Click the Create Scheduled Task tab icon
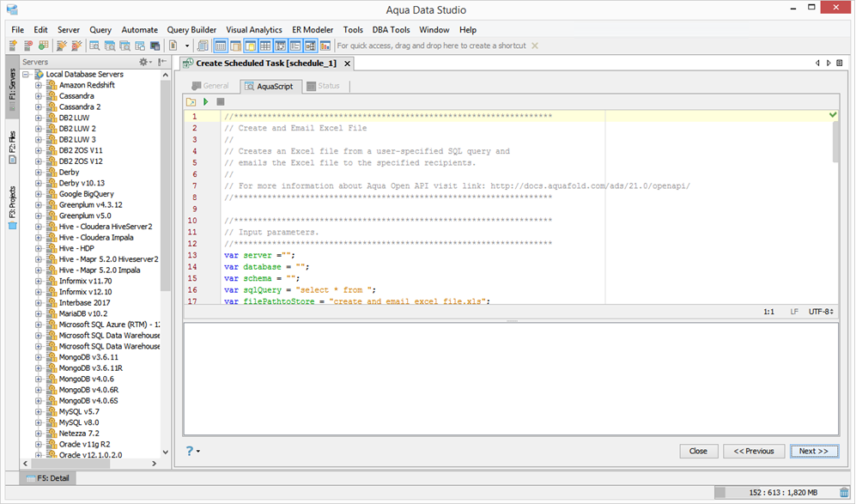The width and height of the screenshot is (856, 504). (188, 64)
